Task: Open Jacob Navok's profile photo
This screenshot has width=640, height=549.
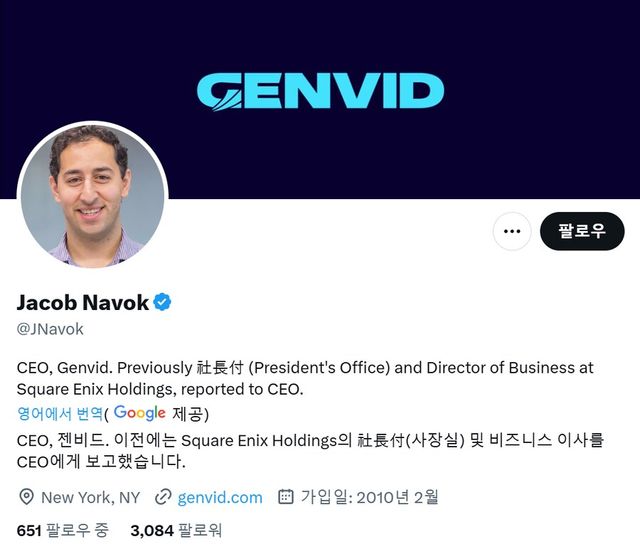Action: (x=93, y=196)
